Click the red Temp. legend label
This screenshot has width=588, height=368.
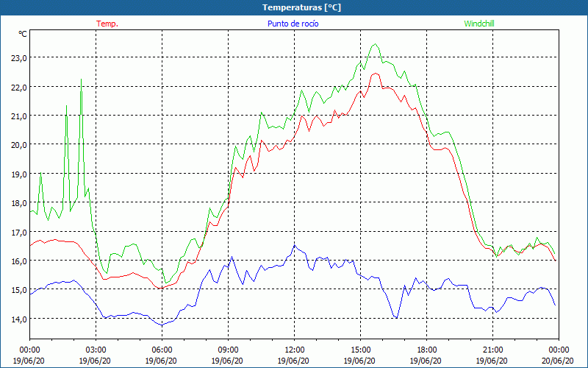point(107,24)
